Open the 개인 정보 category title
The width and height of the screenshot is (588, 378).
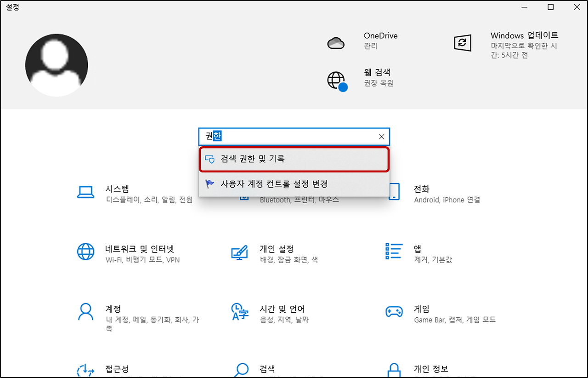tap(431, 369)
